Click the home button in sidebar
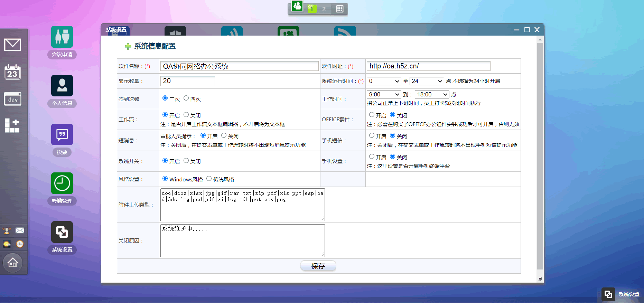The height and width of the screenshot is (303, 644). pos(13,263)
